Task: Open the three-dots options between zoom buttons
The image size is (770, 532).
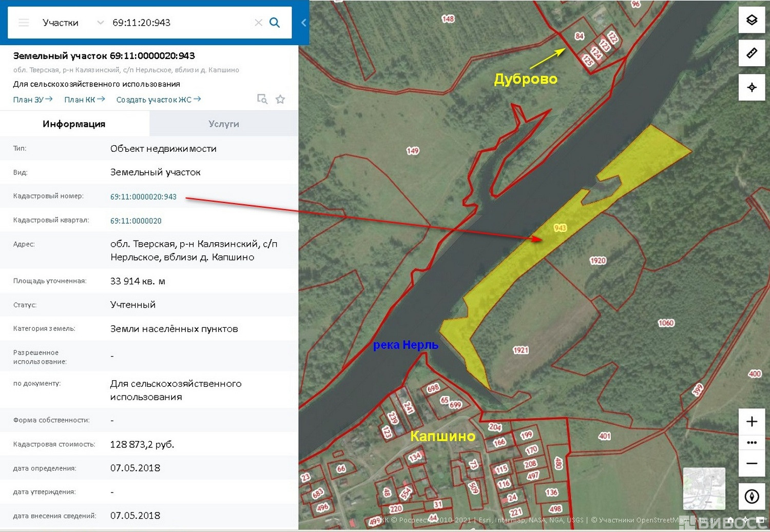Action: (x=752, y=442)
